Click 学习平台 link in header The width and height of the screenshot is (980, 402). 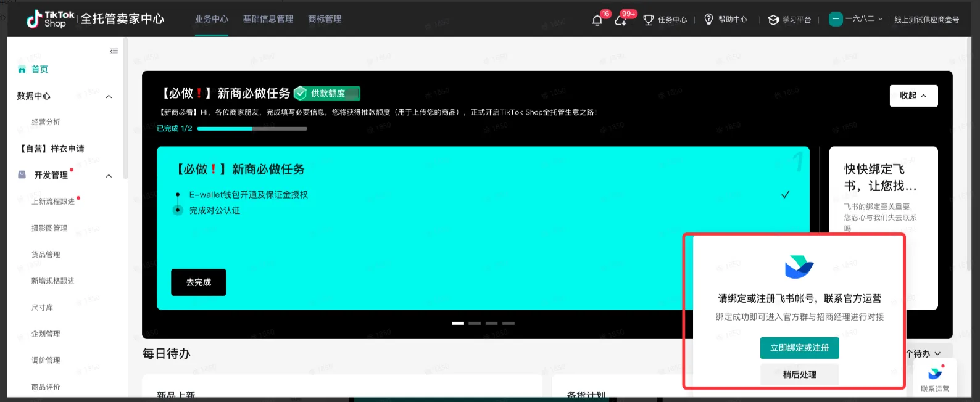pyautogui.click(x=797, y=20)
